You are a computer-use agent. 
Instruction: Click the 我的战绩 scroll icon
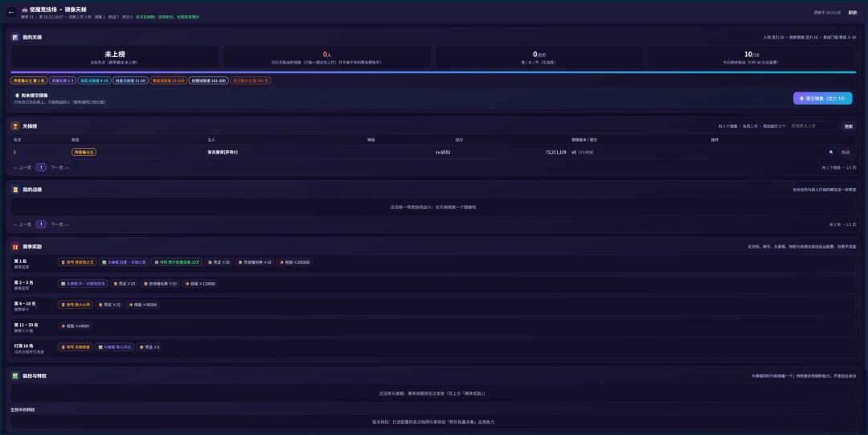click(x=15, y=190)
